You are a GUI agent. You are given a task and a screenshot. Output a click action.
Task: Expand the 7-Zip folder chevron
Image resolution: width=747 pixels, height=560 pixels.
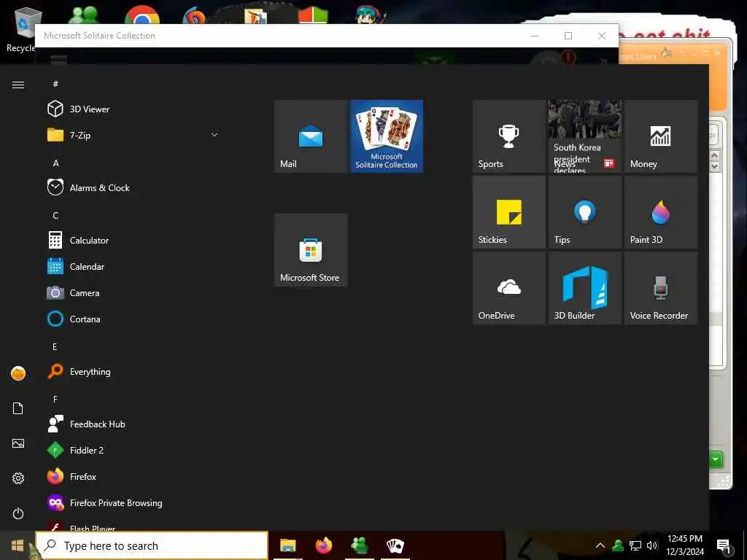214,135
